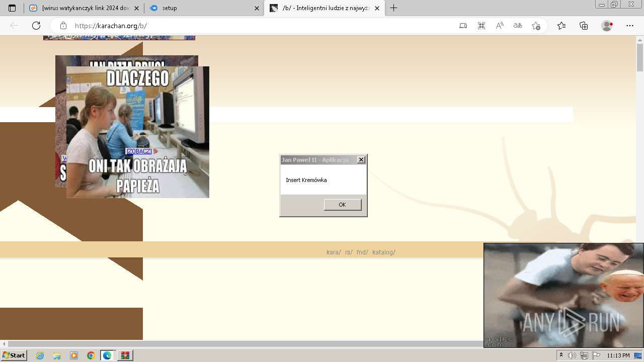Click the 11:13 PM clock

(618, 355)
